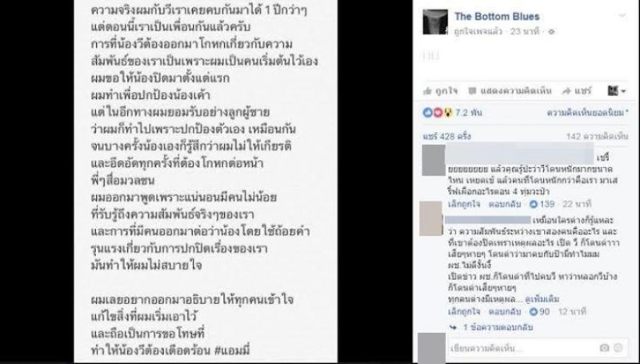Attach photo using comment box camera icon

click(605, 348)
